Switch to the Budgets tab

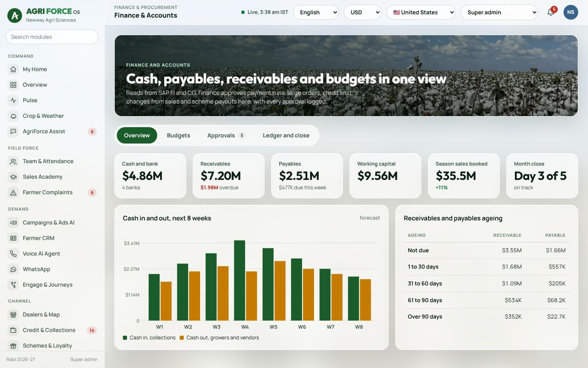[x=178, y=135]
